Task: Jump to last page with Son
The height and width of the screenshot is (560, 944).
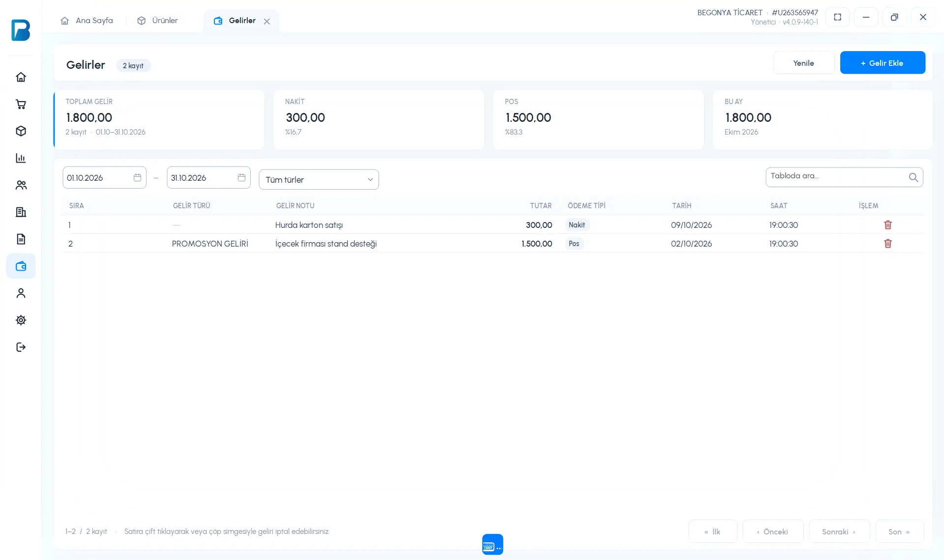Action: [x=900, y=532]
